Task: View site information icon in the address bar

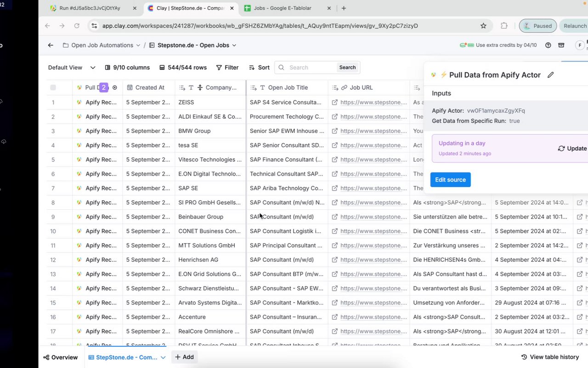Action: 94,26
